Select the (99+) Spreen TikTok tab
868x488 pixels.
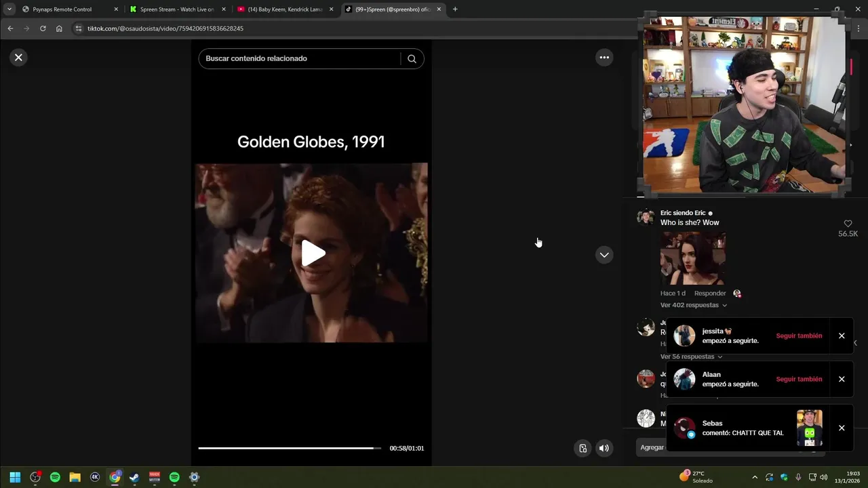coord(393,9)
